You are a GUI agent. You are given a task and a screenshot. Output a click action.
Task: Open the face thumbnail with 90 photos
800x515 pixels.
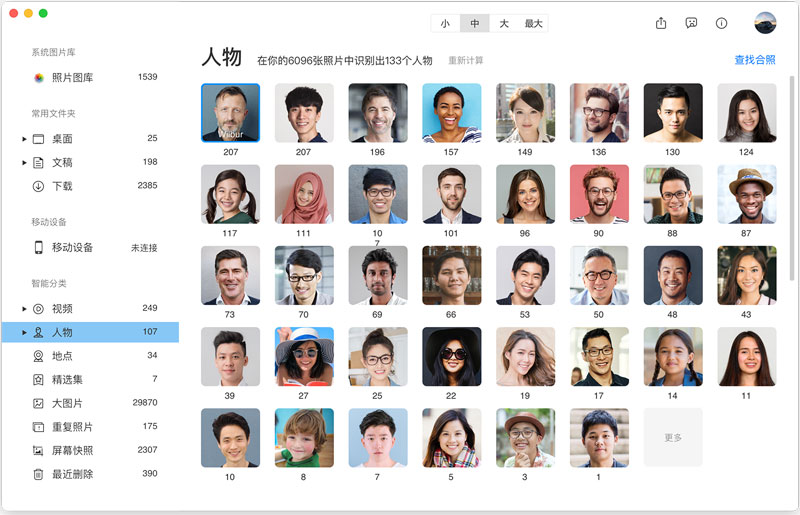coord(599,194)
